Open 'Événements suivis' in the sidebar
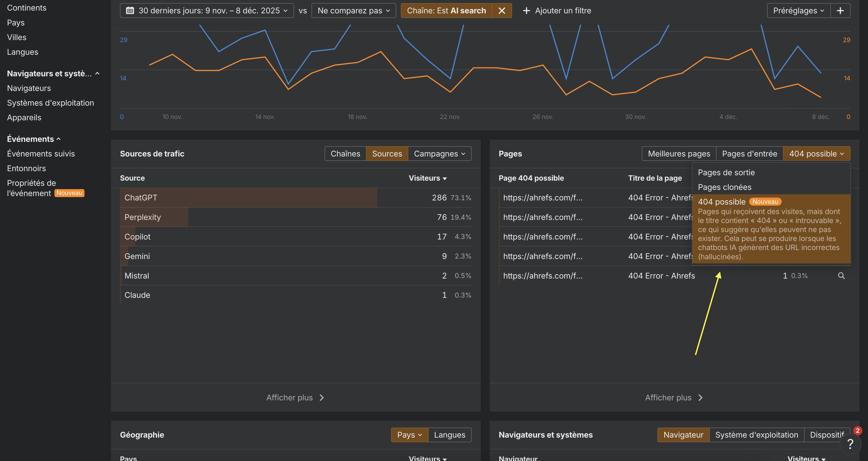 coord(41,153)
